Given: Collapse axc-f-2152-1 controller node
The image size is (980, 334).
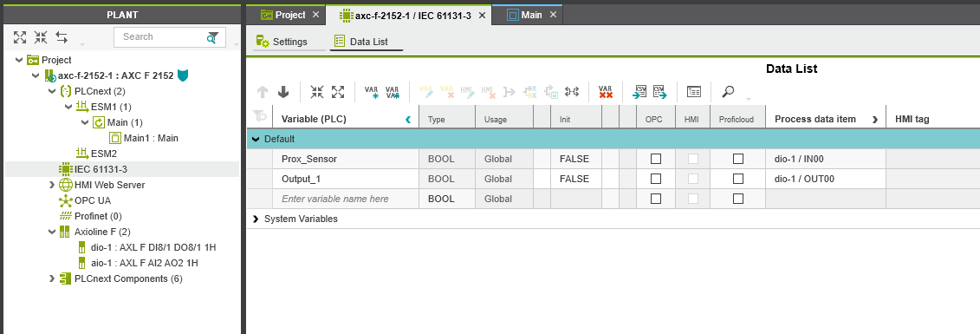Looking at the screenshot, I should pyautogui.click(x=36, y=75).
